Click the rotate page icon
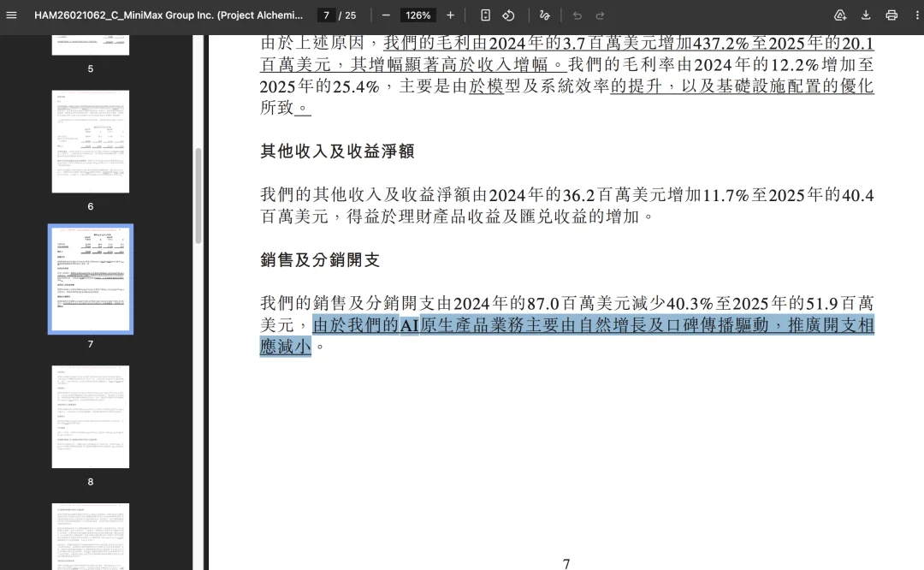 coord(509,15)
